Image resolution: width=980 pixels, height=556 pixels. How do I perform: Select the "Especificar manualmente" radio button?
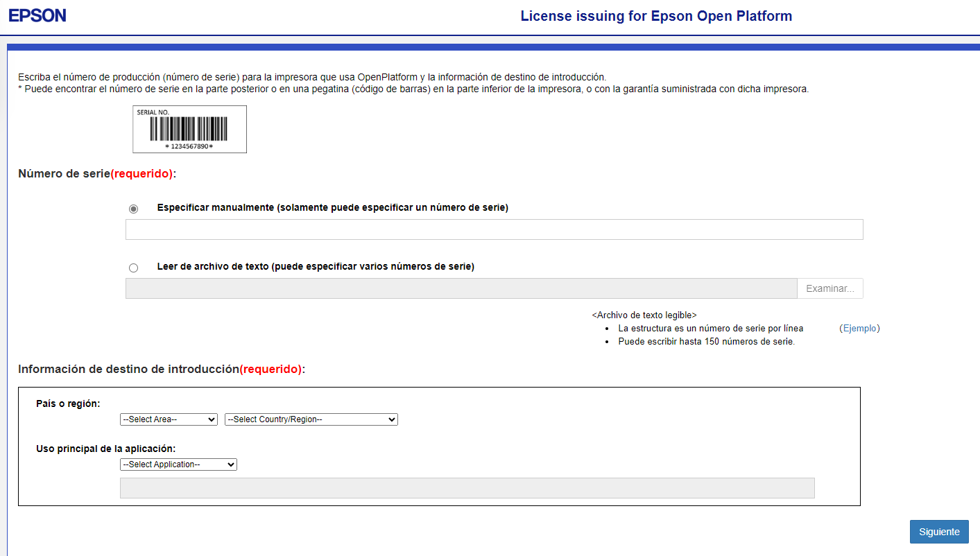[133, 208]
